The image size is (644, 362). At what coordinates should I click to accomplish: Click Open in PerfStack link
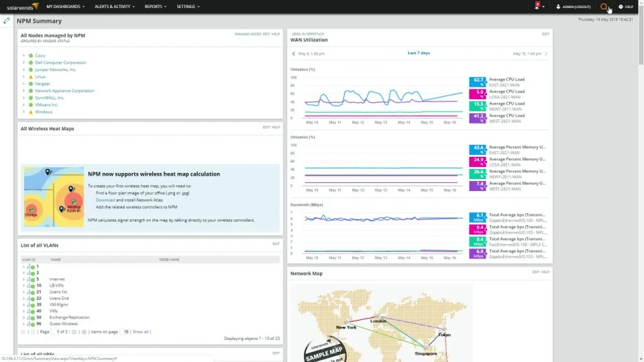[x=308, y=34]
